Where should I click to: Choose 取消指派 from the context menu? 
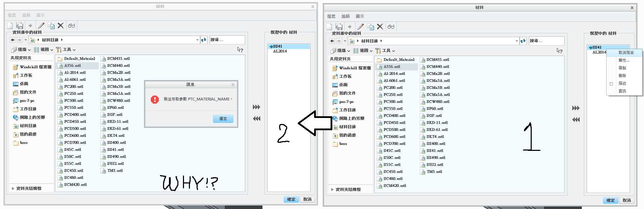(x=625, y=53)
